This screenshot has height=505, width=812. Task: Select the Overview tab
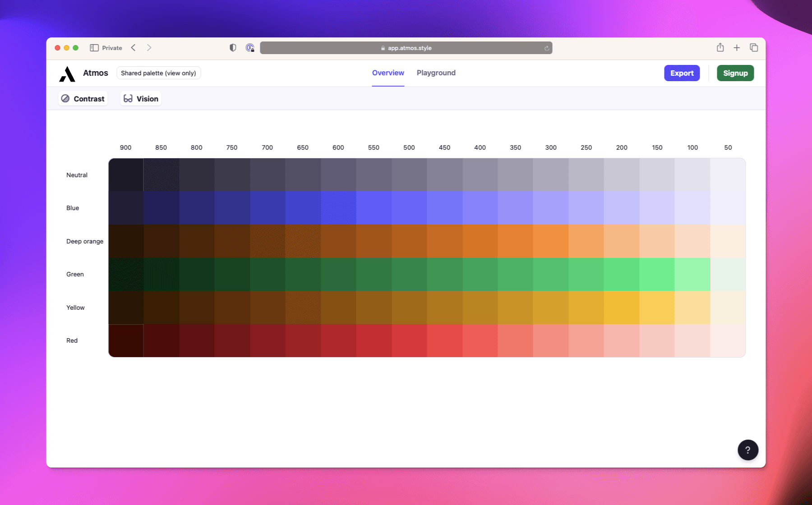coord(388,73)
